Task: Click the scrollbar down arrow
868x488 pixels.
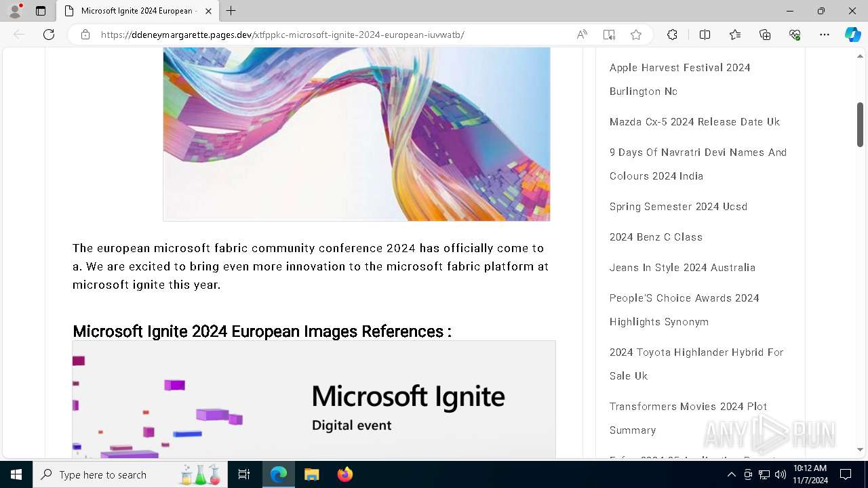Action: [860, 449]
